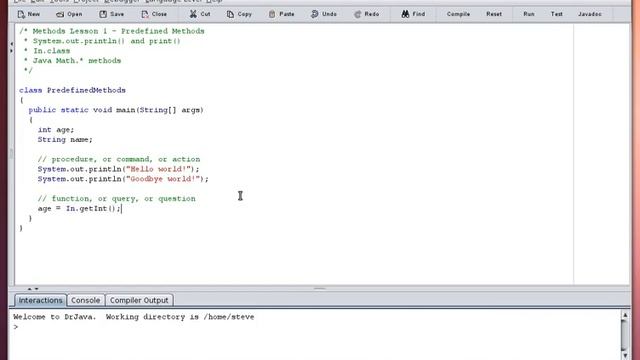640x360 pixels.
Task: Click the interactions pane scrollbar thumb
Action: coord(624,335)
